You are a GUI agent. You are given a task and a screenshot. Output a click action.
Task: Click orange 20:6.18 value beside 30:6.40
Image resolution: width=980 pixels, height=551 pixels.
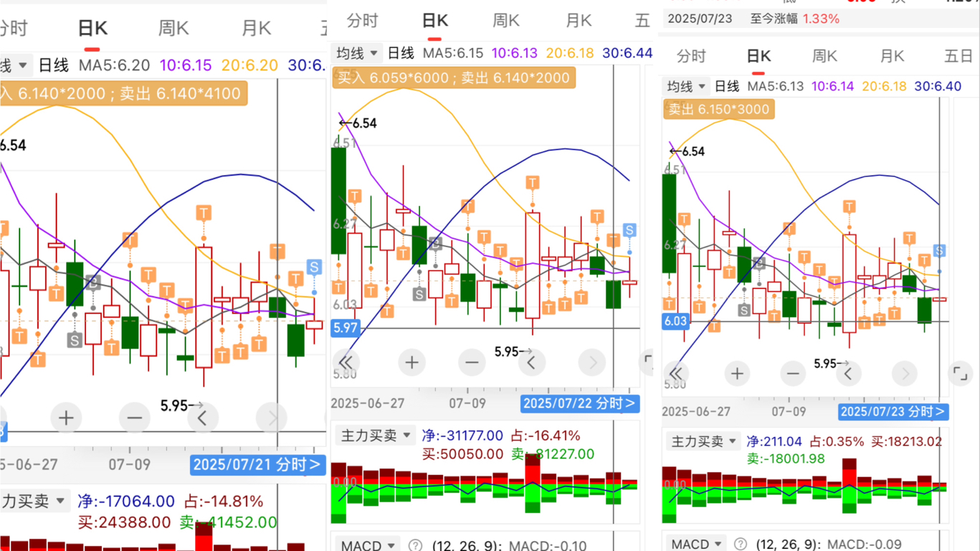tap(883, 86)
